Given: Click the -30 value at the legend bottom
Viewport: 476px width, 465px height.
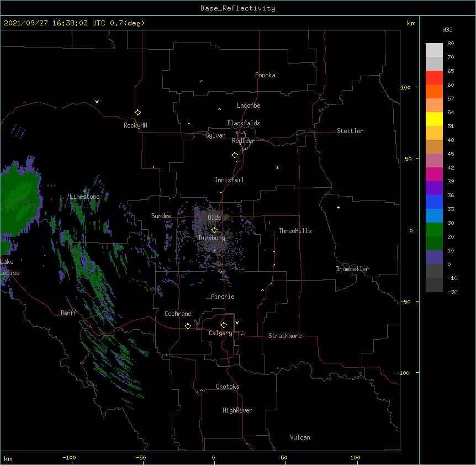Looking at the screenshot, I should [x=452, y=292].
